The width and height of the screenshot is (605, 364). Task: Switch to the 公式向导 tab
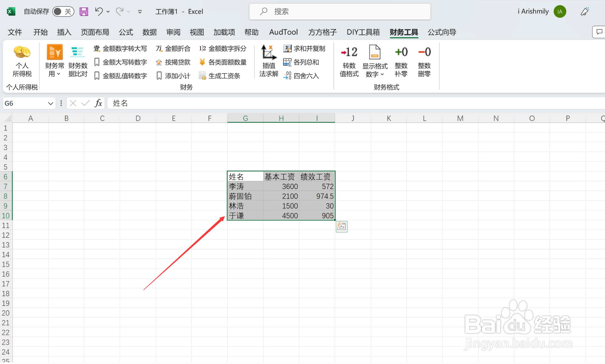tap(442, 32)
